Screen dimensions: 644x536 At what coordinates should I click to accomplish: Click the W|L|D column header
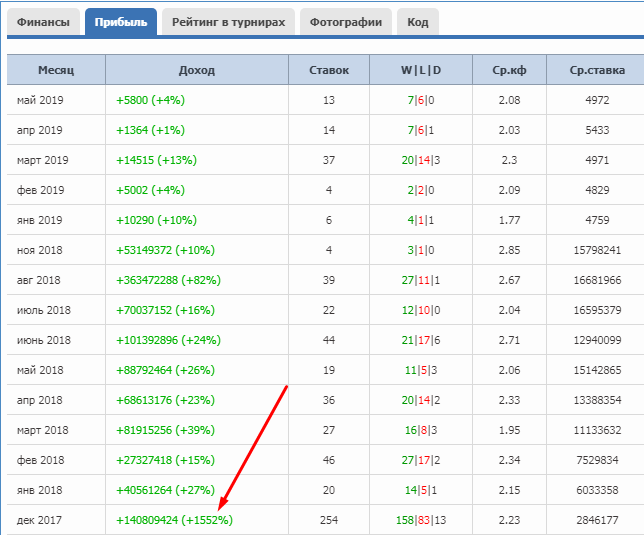tap(420, 70)
